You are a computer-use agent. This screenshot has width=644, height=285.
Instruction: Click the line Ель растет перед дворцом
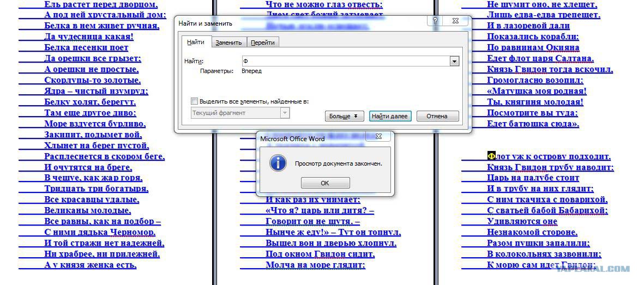(101, 4)
